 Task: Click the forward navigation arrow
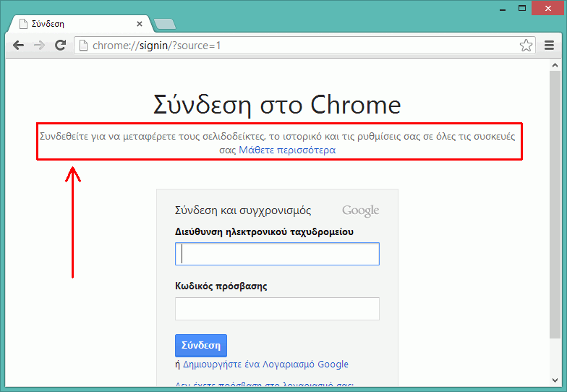(x=39, y=45)
